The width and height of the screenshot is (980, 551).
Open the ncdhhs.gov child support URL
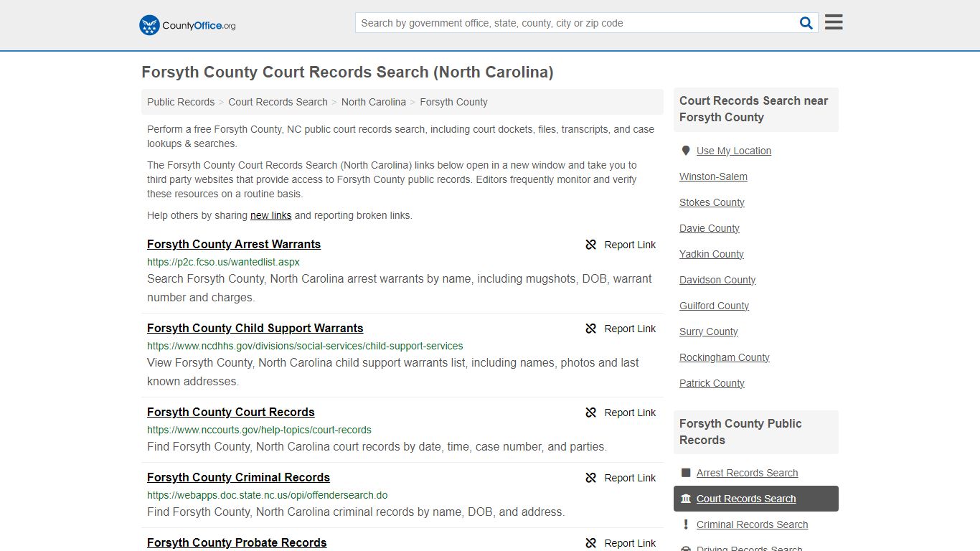[x=305, y=346]
